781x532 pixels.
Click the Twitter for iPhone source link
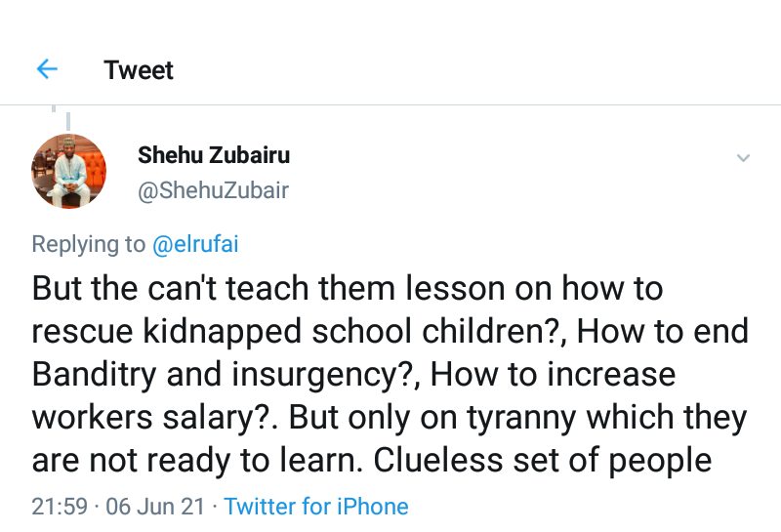point(316,507)
